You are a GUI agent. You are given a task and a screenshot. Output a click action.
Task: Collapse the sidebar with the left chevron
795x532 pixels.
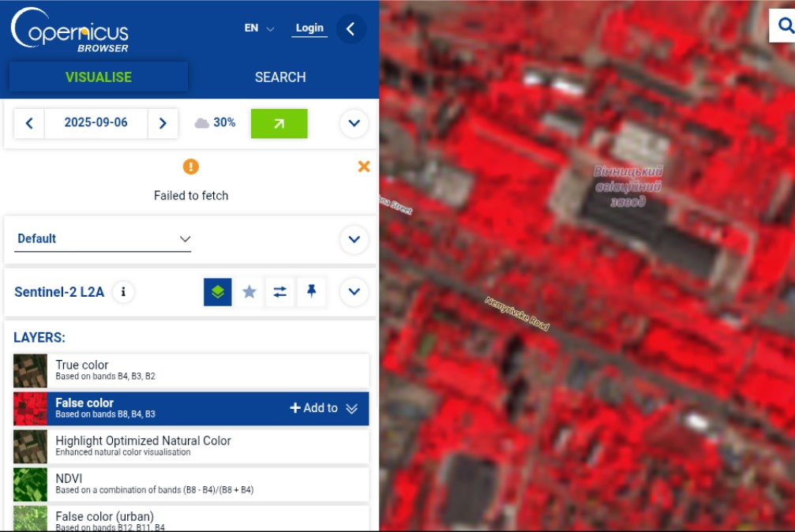tap(351, 29)
